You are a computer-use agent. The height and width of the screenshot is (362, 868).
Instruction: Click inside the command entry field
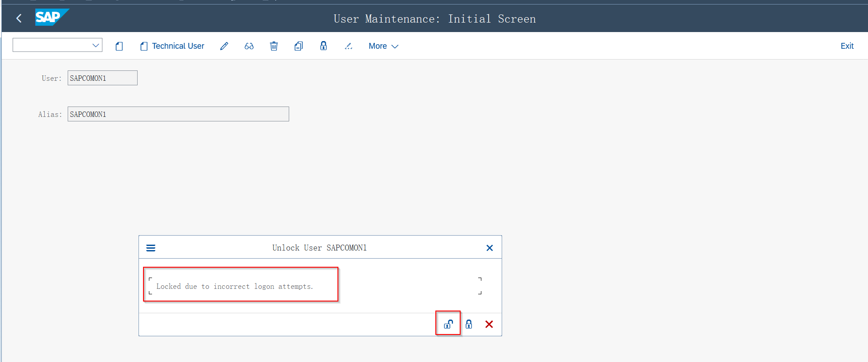51,45
